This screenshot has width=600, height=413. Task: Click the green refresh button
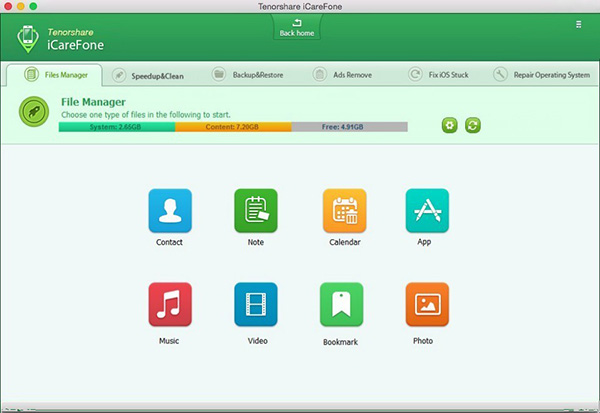click(x=473, y=125)
